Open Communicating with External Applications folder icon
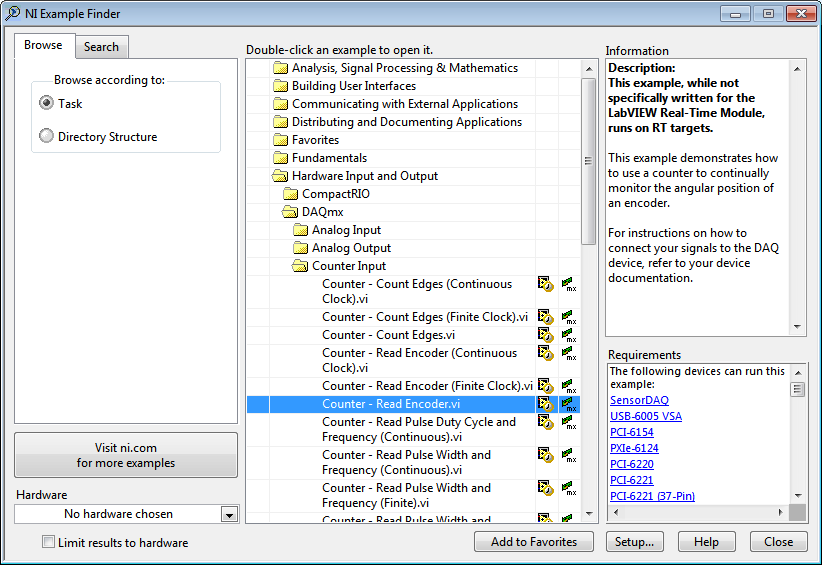Screen dimensions: 822x565 point(280,104)
